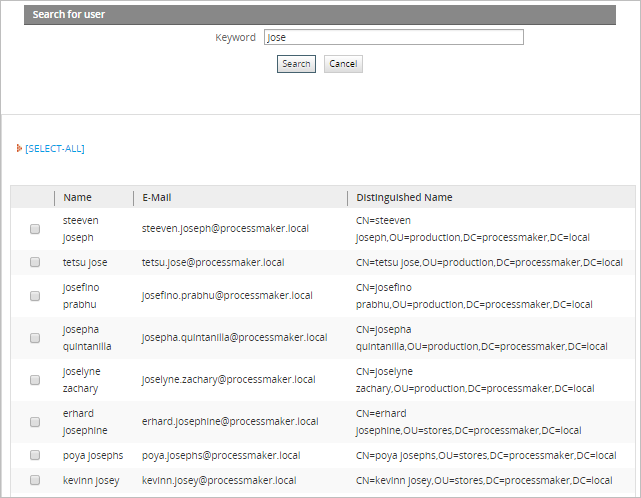Image resolution: width=641 pixels, height=498 pixels.
Task: Click the SELECT-ALL link
Action: pyautogui.click(x=55, y=148)
